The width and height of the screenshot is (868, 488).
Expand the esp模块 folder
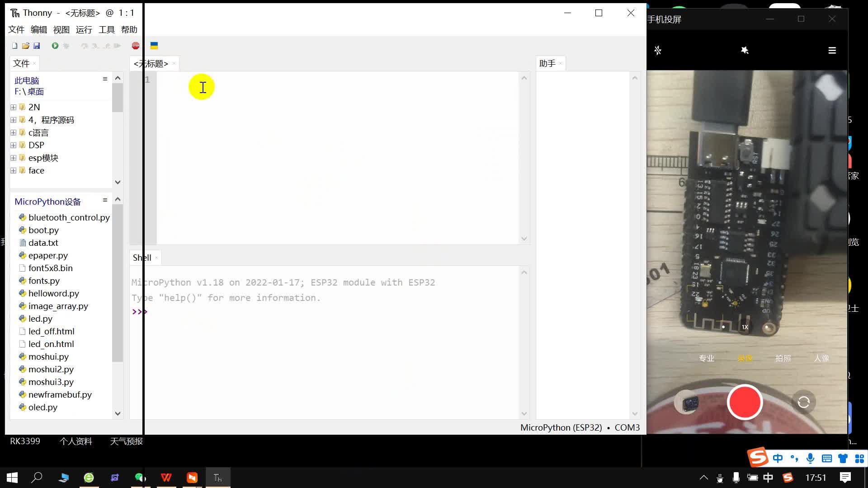click(x=14, y=158)
